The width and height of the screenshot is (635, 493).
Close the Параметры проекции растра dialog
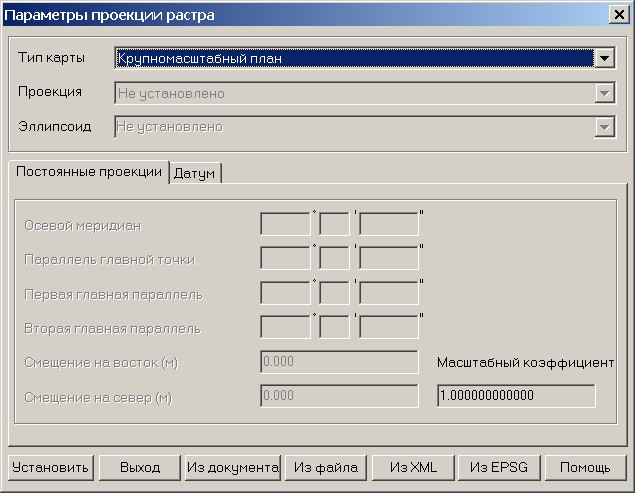pyautogui.click(x=617, y=14)
